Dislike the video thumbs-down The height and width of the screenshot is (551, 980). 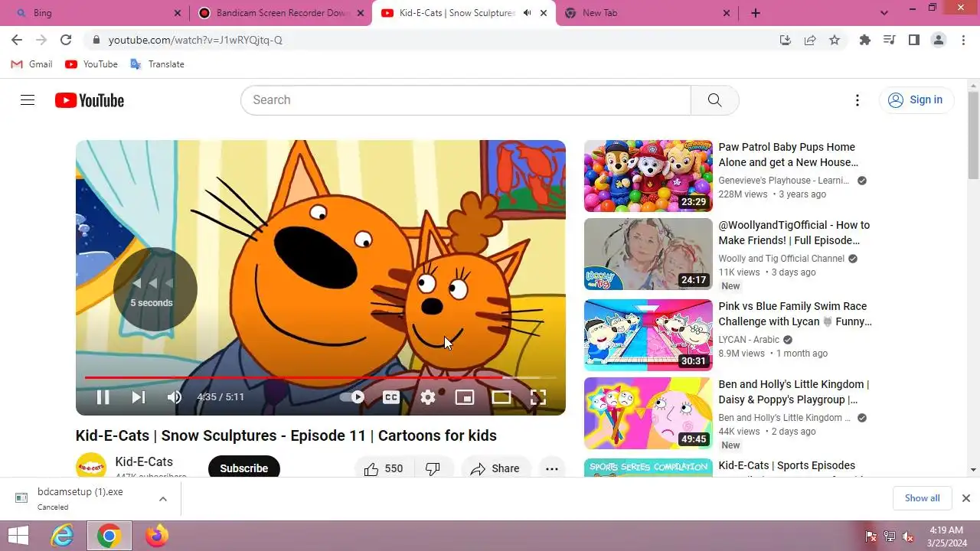433,468
